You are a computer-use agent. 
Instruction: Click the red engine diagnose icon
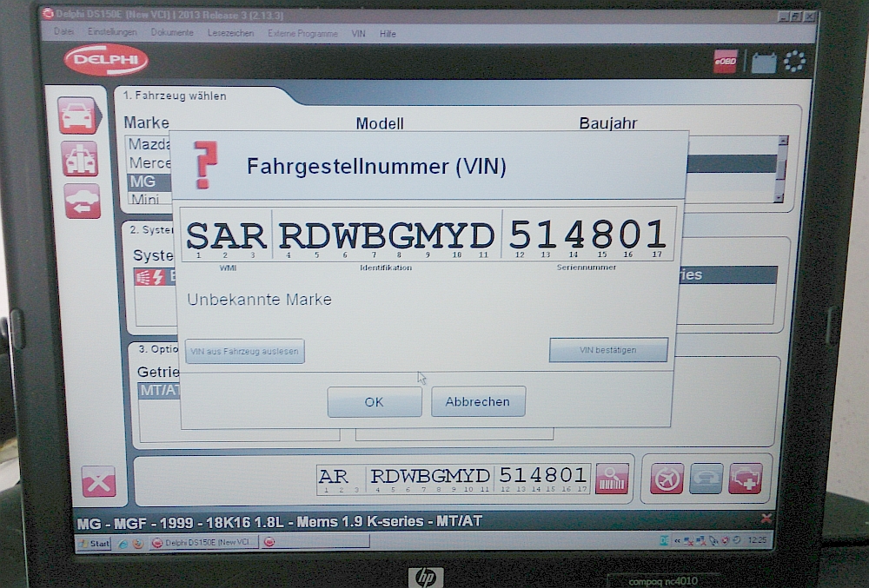746,479
